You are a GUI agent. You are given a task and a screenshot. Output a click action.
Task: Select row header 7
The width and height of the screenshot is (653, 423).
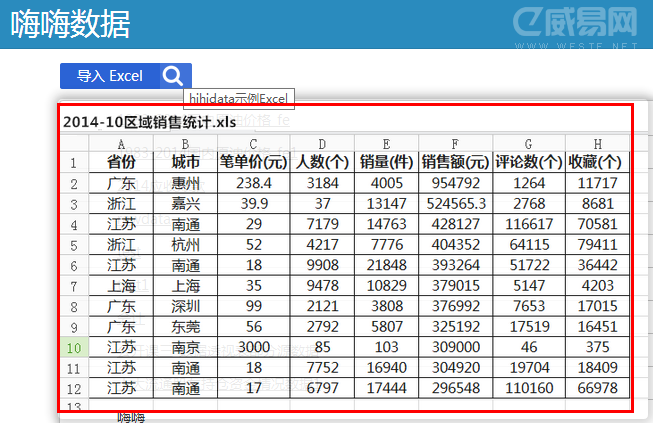coord(74,286)
